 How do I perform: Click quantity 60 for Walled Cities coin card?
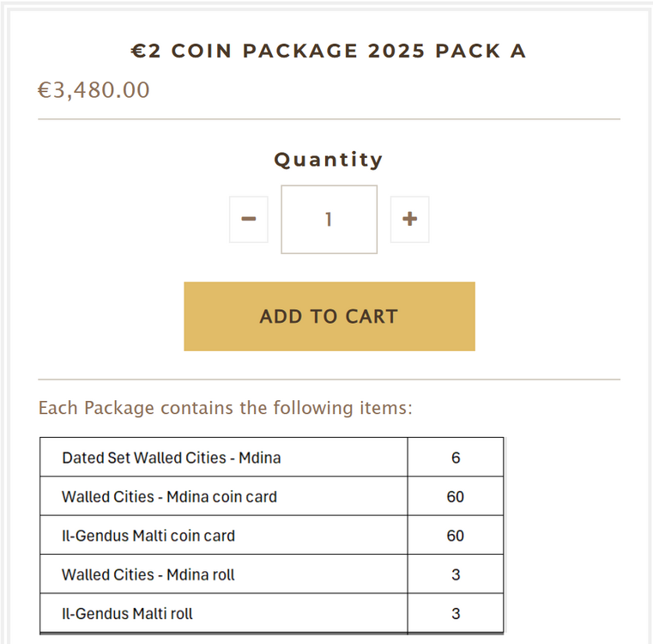(456, 496)
